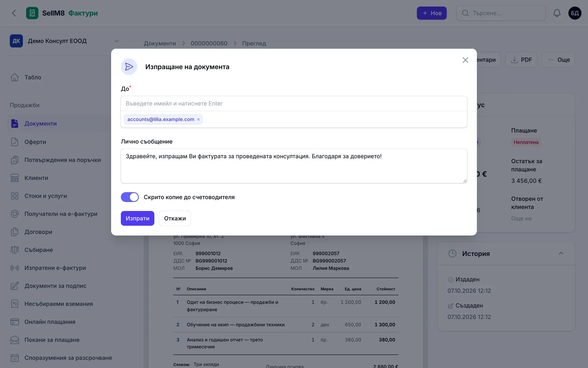The width and height of the screenshot is (588, 368).
Task: Click the Договори document icon
Action: tap(15, 232)
